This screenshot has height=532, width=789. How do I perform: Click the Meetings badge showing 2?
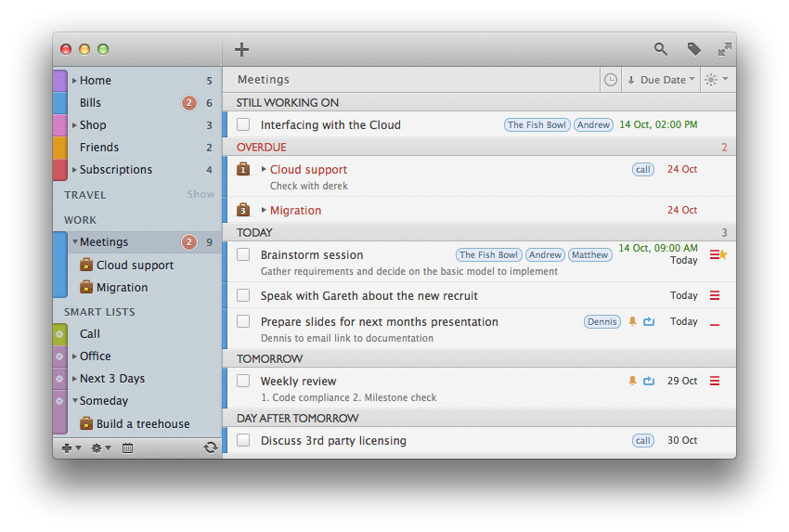pyautogui.click(x=189, y=242)
